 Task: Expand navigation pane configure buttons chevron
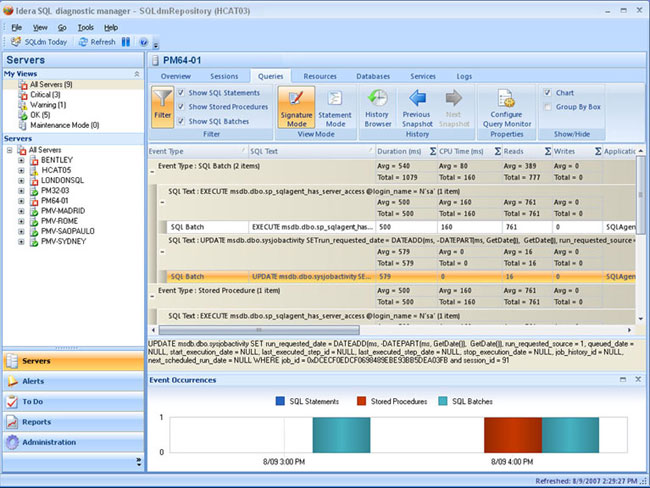click(139, 462)
